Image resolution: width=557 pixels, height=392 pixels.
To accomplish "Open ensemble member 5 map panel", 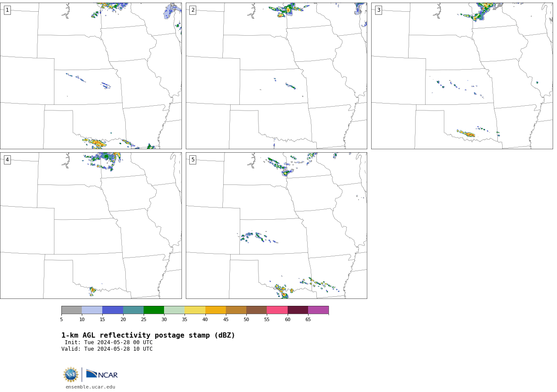I will click(276, 225).
